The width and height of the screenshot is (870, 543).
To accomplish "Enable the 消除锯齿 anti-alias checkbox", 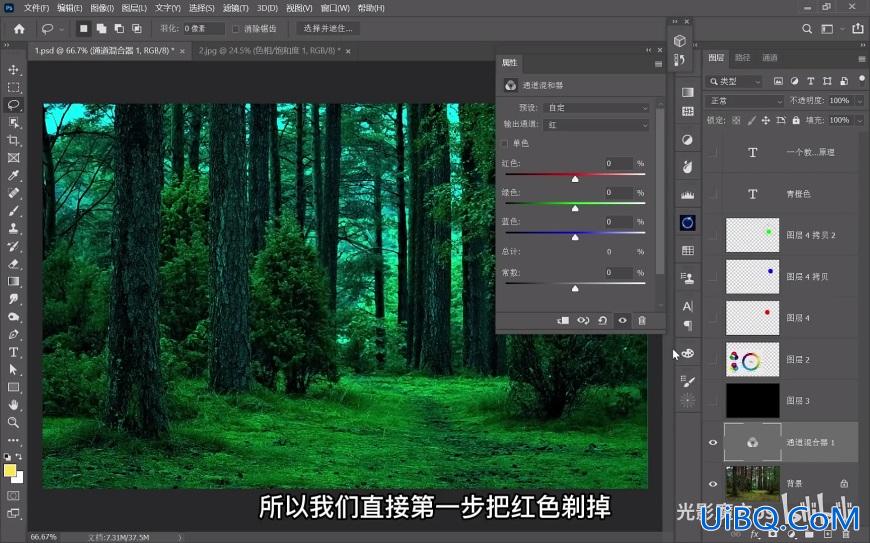I will click(236, 29).
